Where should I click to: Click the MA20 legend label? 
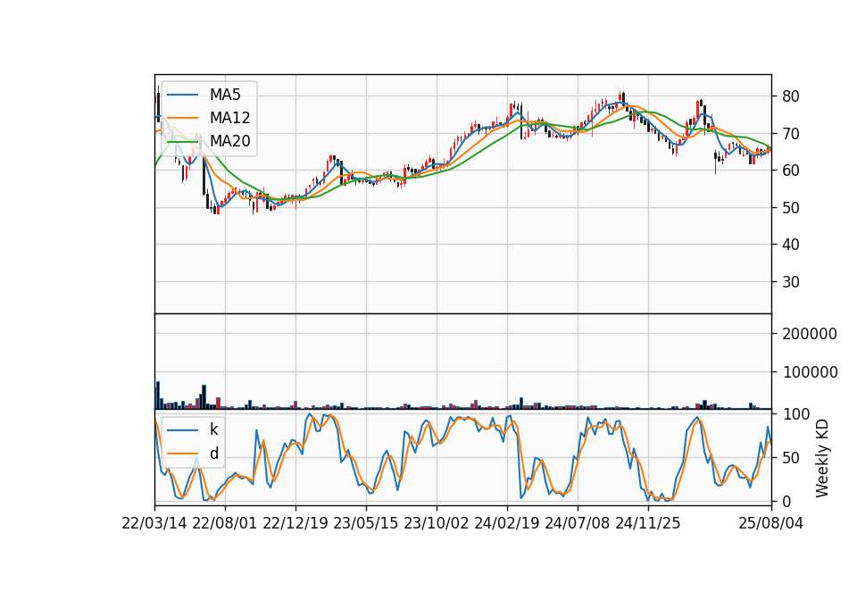[229, 141]
